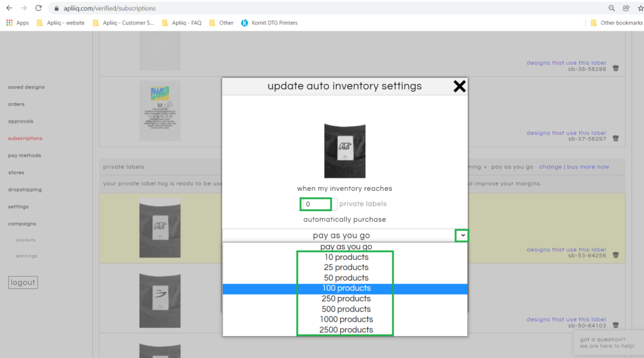Open campaigns in the sidebar
644x358 pixels.
pyautogui.click(x=22, y=224)
